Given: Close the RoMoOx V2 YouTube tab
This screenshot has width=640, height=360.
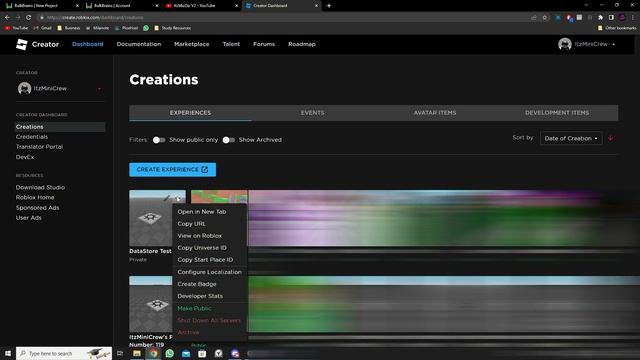Looking at the screenshot, I should 236,6.
